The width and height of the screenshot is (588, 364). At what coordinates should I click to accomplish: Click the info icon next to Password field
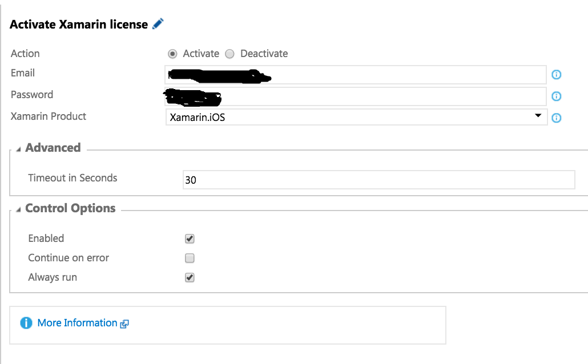click(557, 96)
